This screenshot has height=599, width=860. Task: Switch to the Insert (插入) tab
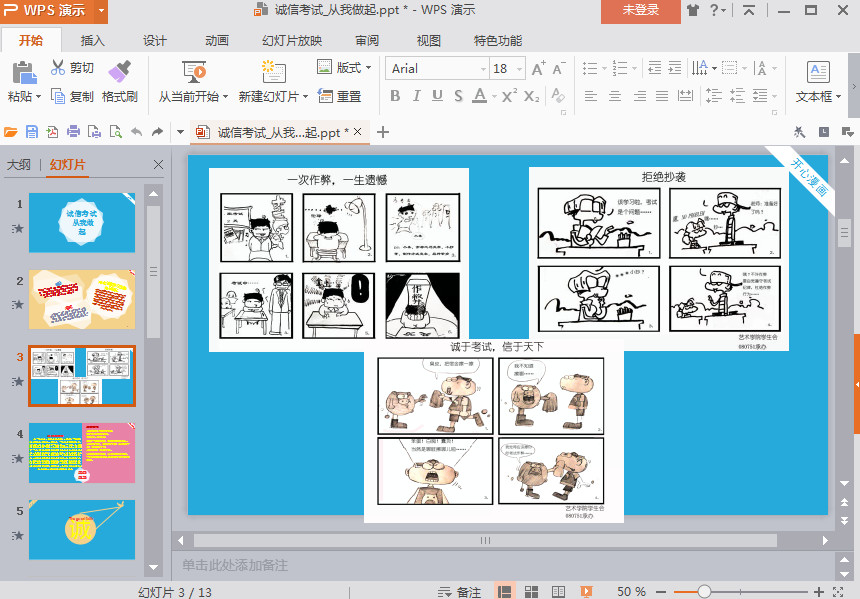point(93,41)
